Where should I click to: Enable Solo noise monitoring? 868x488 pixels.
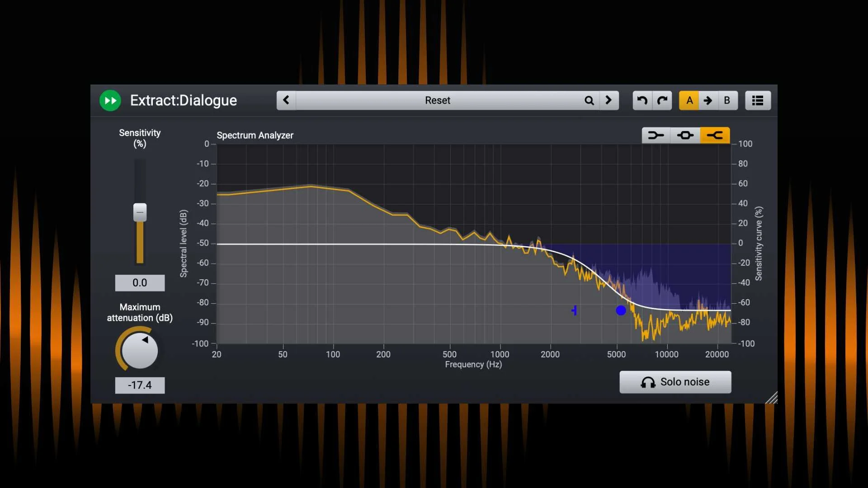click(675, 382)
